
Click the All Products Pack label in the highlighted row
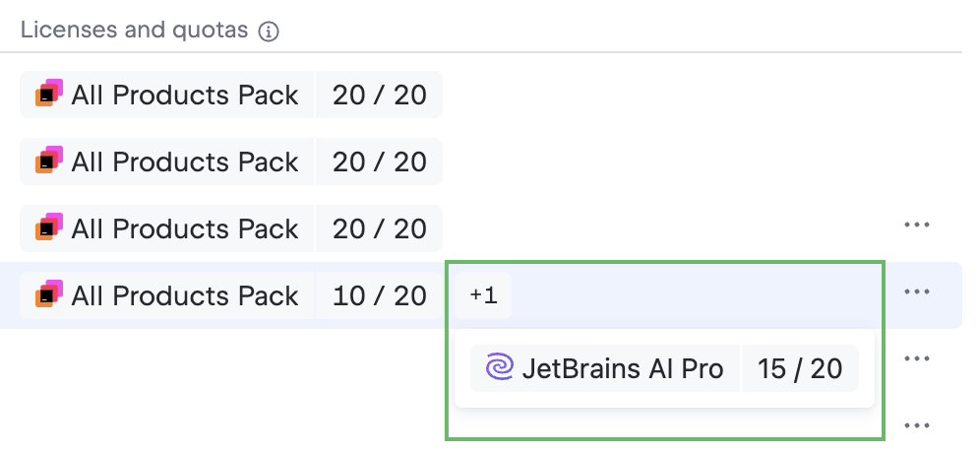point(185,295)
